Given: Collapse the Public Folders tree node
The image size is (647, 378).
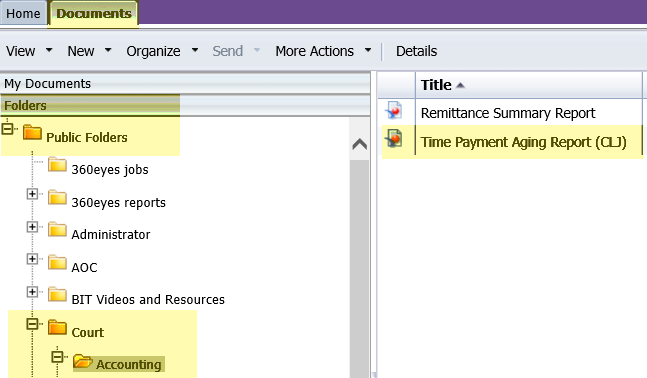Looking at the screenshot, I should pos(7,129).
